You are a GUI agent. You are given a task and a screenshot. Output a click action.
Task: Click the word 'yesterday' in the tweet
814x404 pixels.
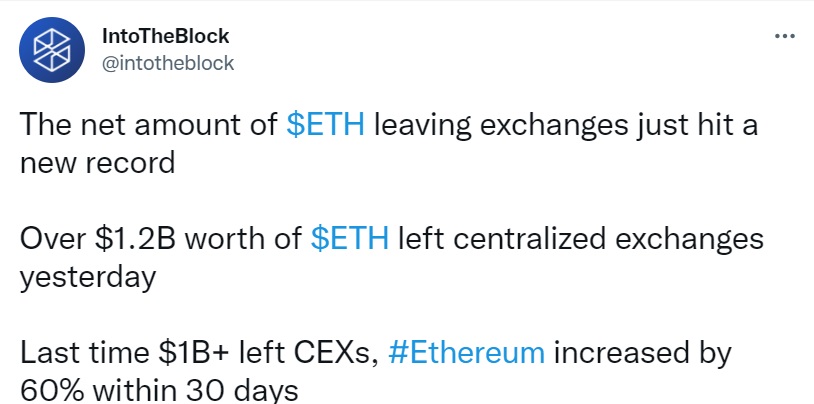point(88,278)
